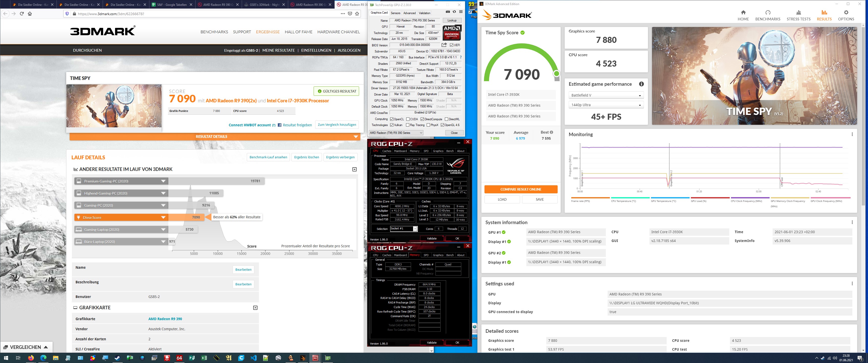This screenshot has height=363, width=868.
Task: Click the Bus Interface question mark in GPU-Z
Action: (x=460, y=57)
